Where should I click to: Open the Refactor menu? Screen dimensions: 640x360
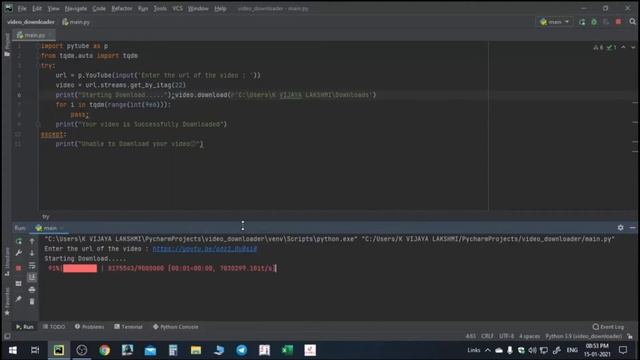click(122, 8)
